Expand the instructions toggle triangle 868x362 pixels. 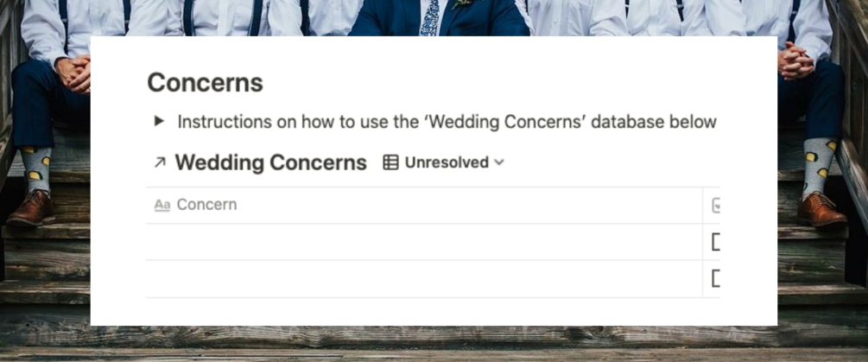click(159, 121)
